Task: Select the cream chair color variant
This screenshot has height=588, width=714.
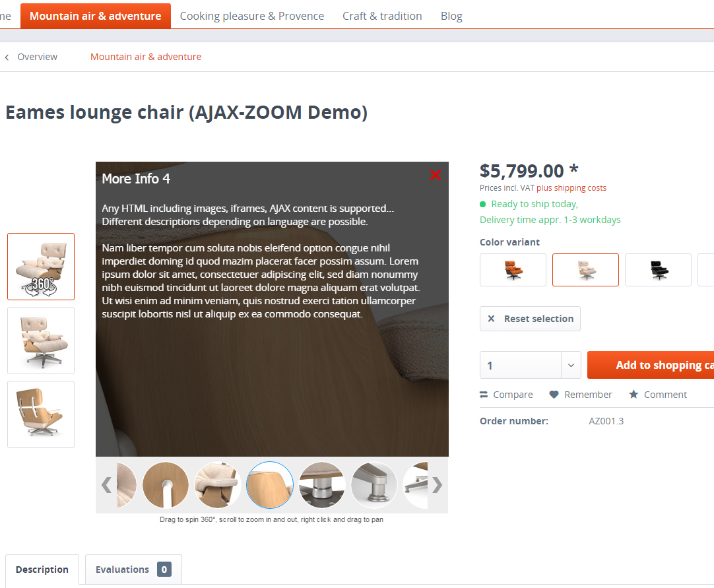Action: point(585,270)
